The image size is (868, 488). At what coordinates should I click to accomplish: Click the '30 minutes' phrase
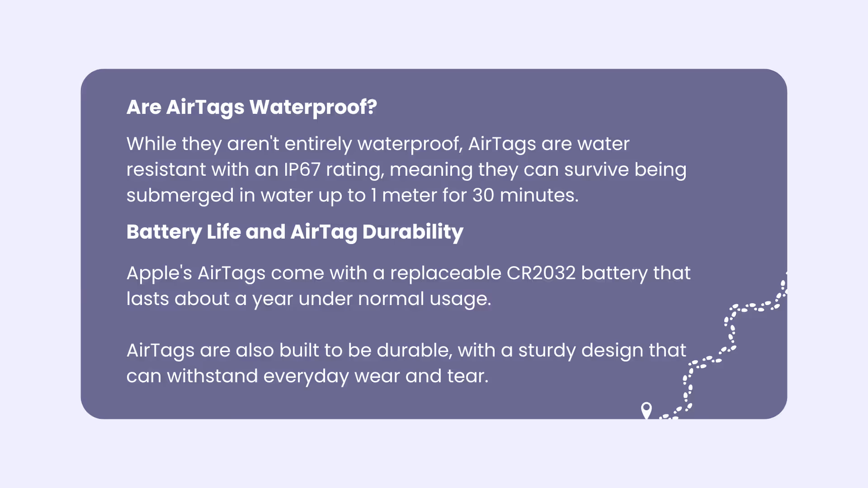click(x=525, y=195)
